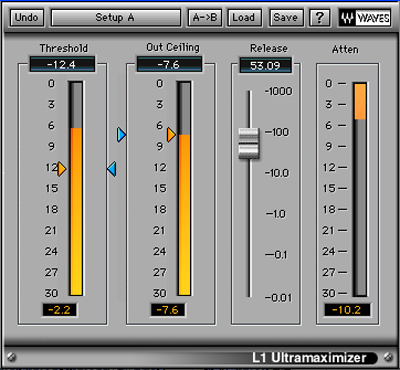The image size is (400, 370).
Task: Click the Release label
Action: 269,48
